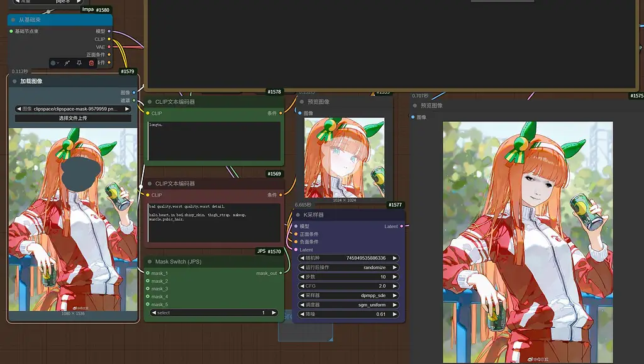Screen dimensions: 644x364
Task: Increase 步数 value with right arrow
Action: [394, 277]
